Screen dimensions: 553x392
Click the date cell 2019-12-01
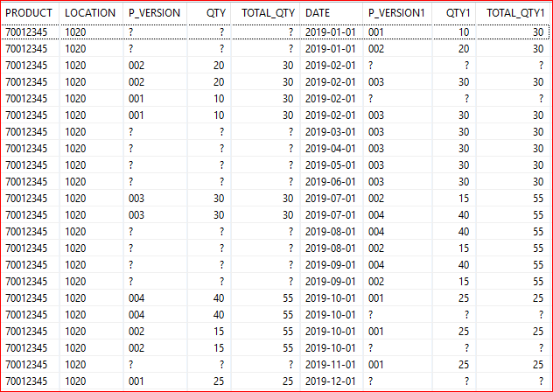331,381
